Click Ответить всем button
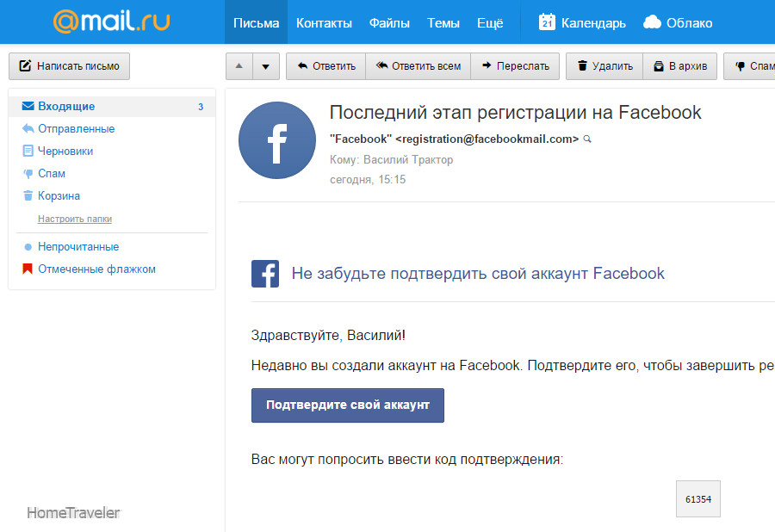The width and height of the screenshot is (775, 532). 418,66
